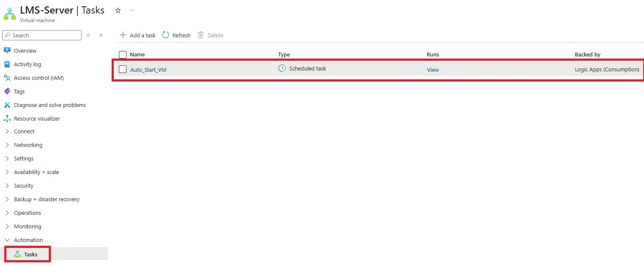
Task: Click the Backed by column header
Action: pos(588,54)
